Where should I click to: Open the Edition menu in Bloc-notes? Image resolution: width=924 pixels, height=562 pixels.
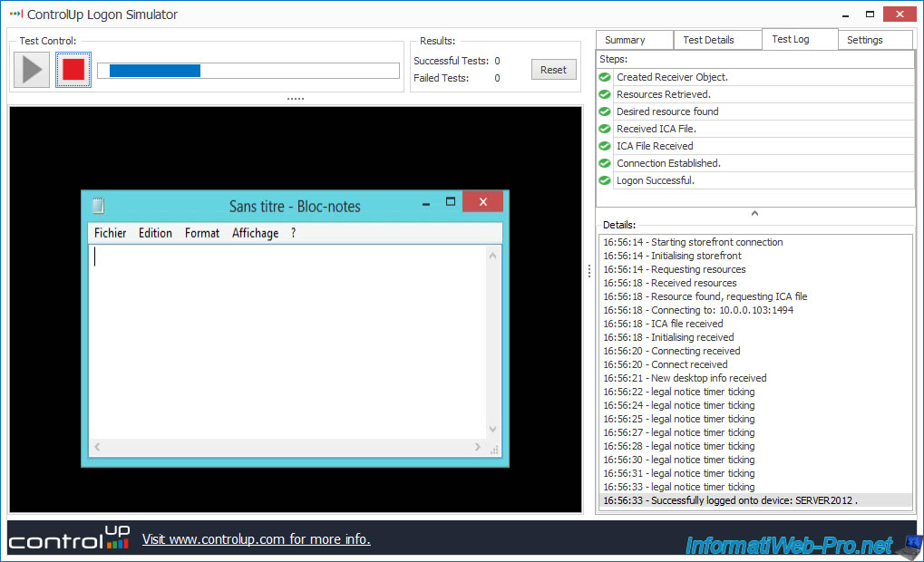point(156,233)
